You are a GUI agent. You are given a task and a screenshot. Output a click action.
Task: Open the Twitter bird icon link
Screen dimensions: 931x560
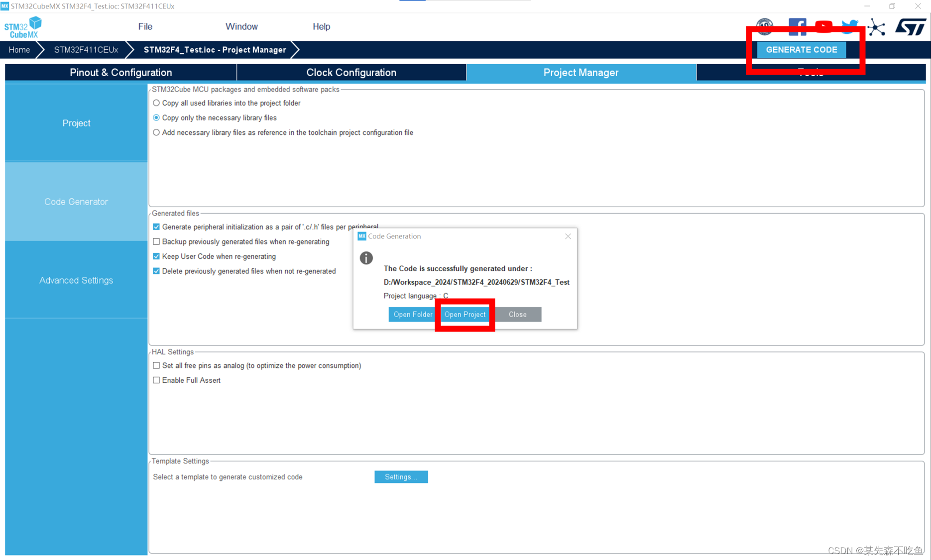pos(850,26)
